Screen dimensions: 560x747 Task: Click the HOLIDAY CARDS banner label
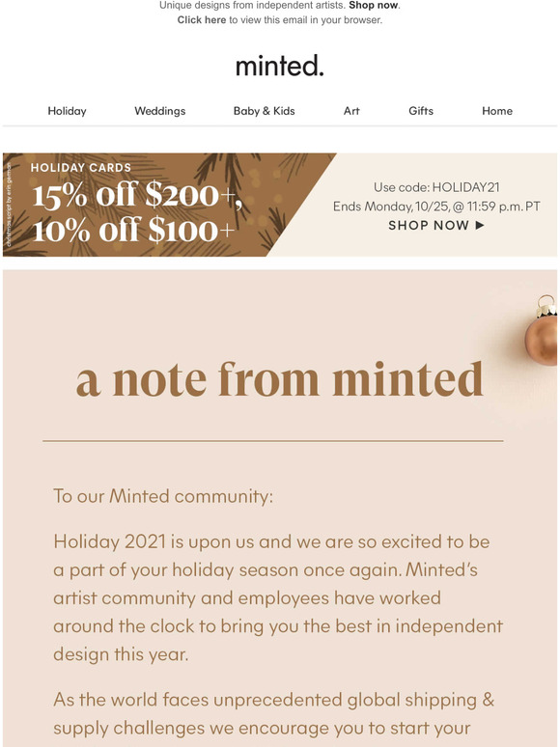[x=81, y=168]
